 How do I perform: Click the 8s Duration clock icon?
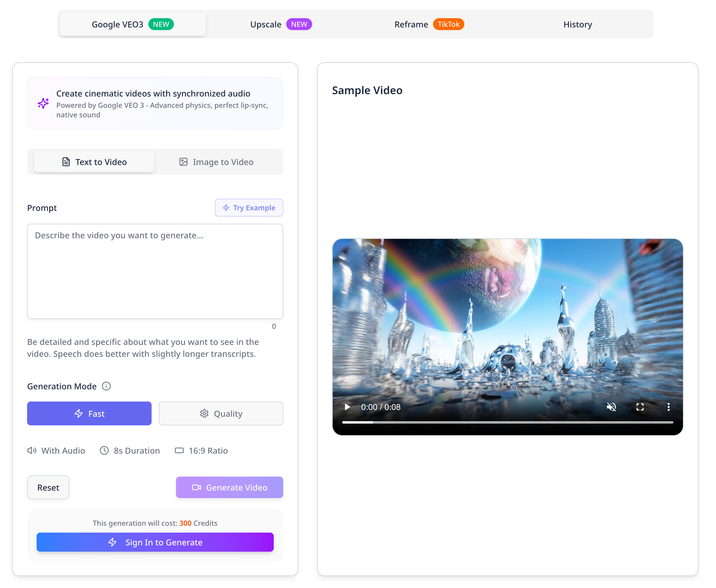coord(104,450)
